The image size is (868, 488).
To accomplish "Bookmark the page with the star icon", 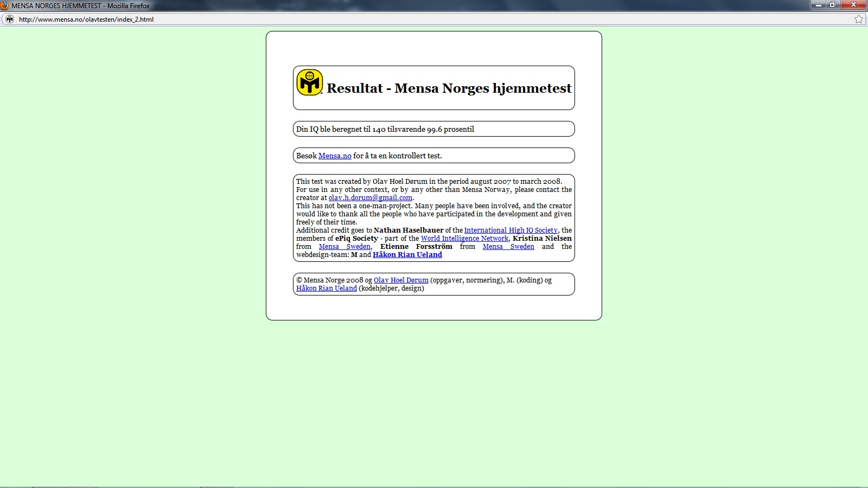I will 859,19.
